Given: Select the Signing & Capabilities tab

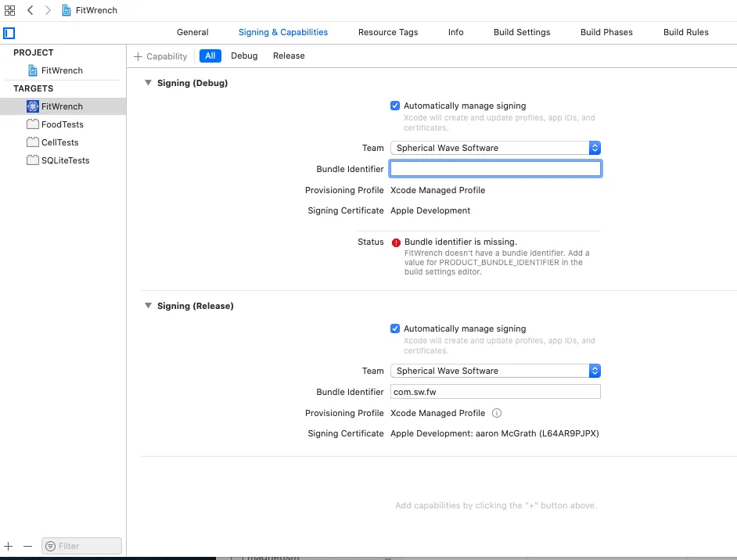Looking at the screenshot, I should click(283, 32).
